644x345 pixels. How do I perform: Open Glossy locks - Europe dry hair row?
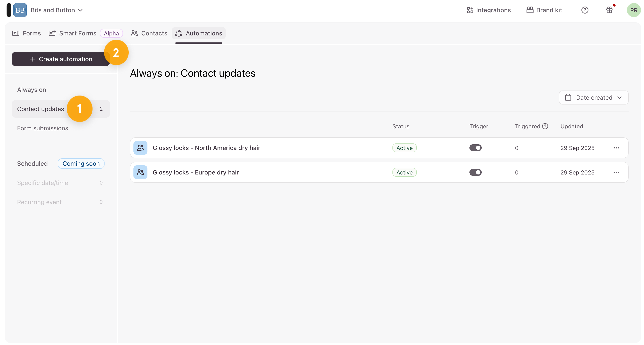coord(196,172)
